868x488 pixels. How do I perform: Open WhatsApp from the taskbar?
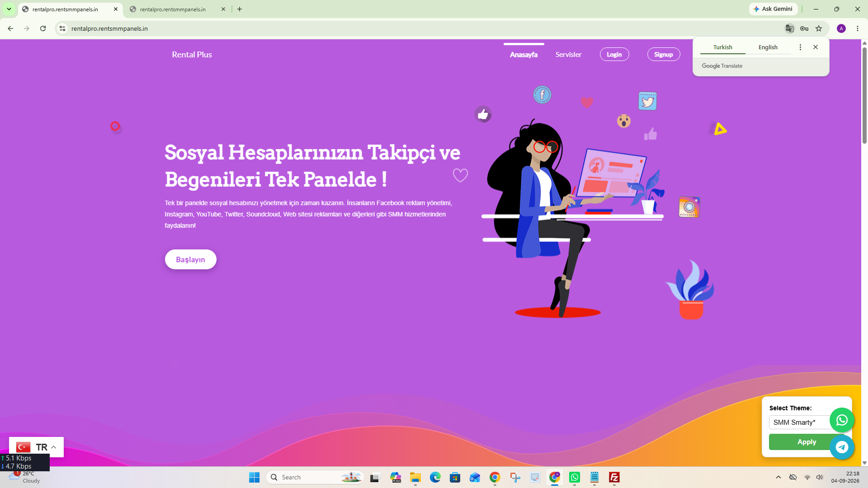coord(575,477)
